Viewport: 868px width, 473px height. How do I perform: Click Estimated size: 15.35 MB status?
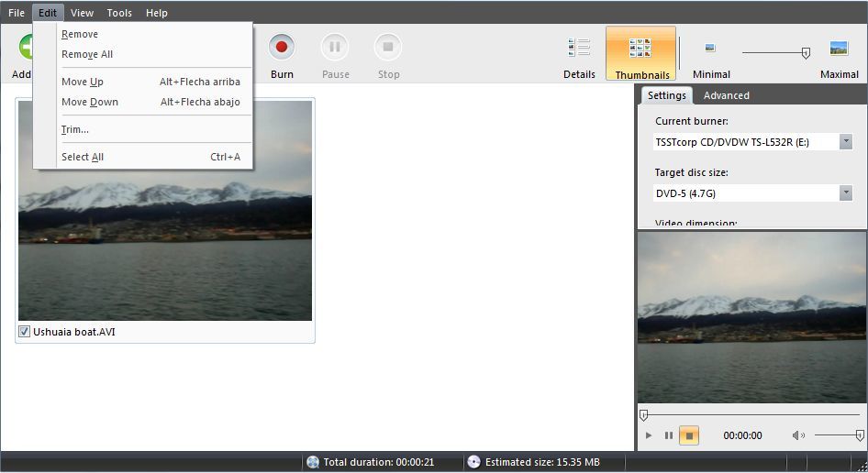[542, 462]
